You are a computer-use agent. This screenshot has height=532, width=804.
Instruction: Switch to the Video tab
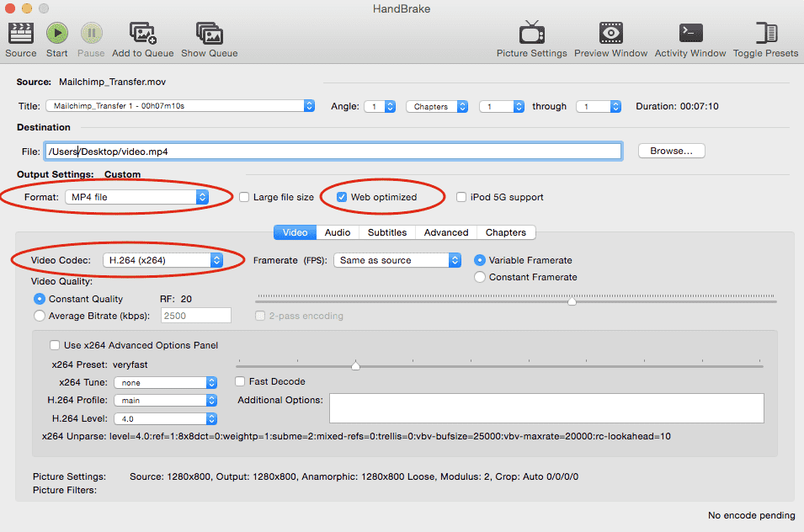(x=296, y=232)
